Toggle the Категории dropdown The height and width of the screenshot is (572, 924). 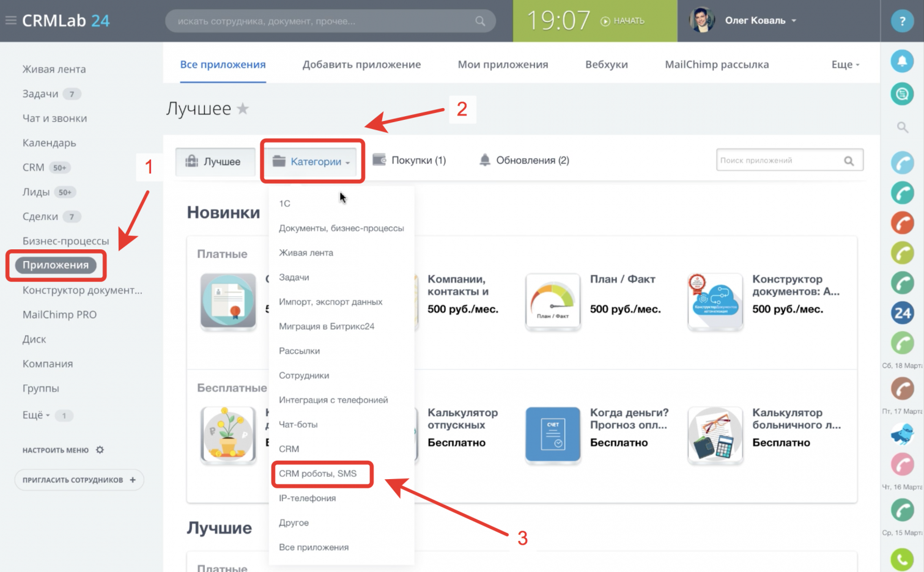(312, 161)
